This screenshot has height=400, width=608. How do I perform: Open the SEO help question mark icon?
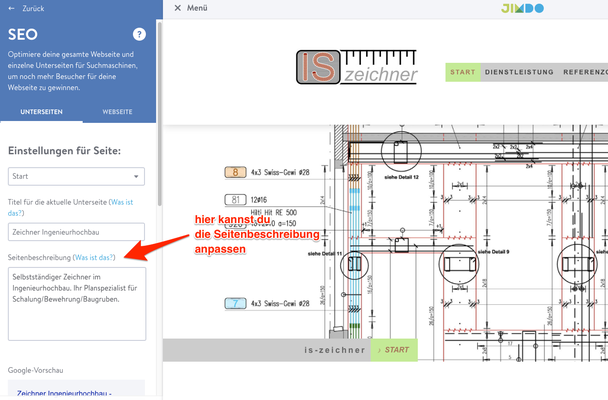coord(139,34)
